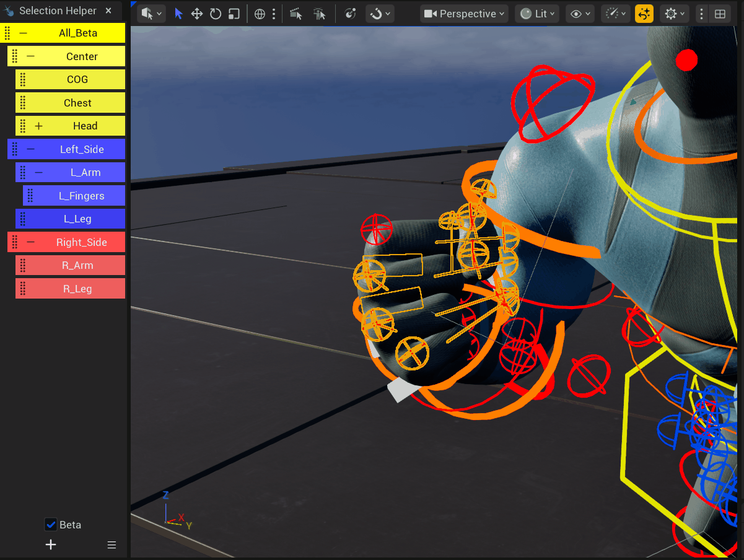Click the world coordinate space globe icon

click(x=260, y=14)
